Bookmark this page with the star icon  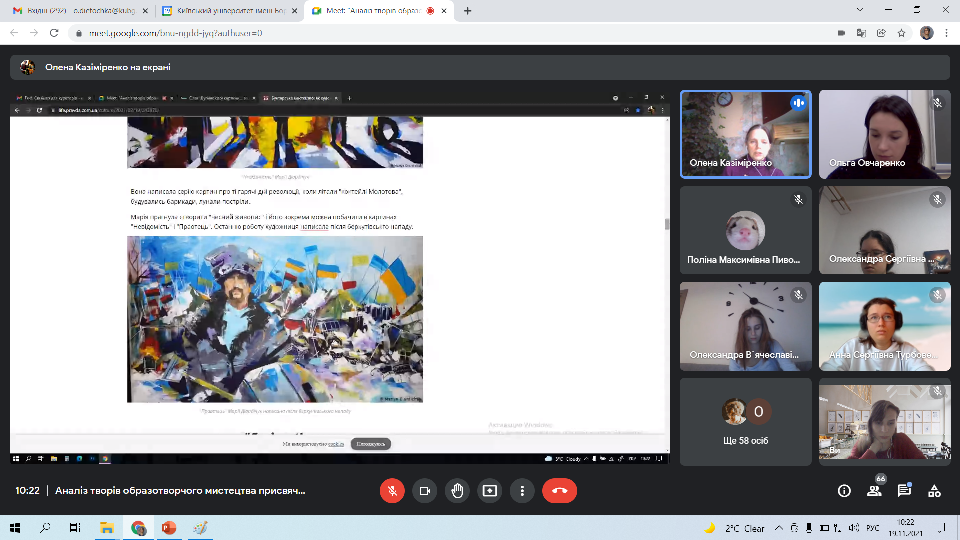pyautogui.click(x=901, y=33)
